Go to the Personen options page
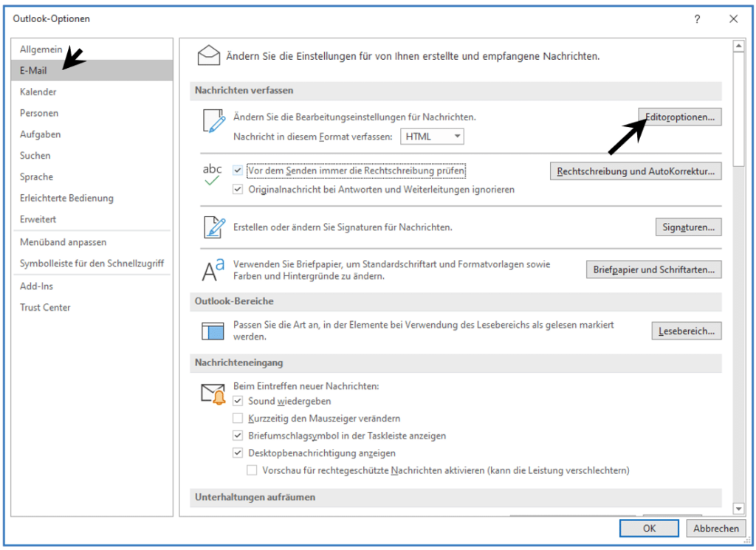Image resolution: width=756 pixels, height=550 pixels. pyautogui.click(x=39, y=113)
